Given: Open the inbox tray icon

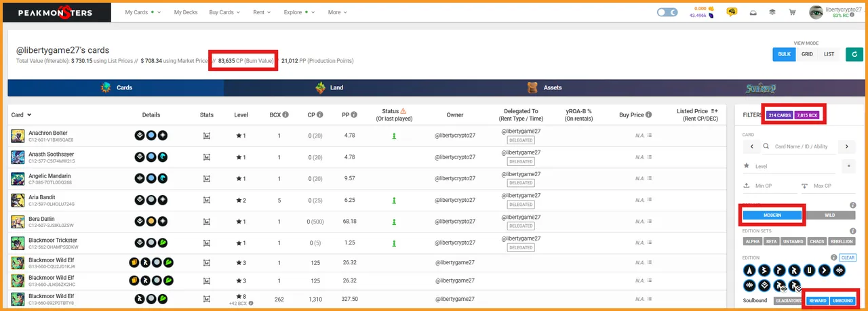Looking at the screenshot, I should point(752,12).
